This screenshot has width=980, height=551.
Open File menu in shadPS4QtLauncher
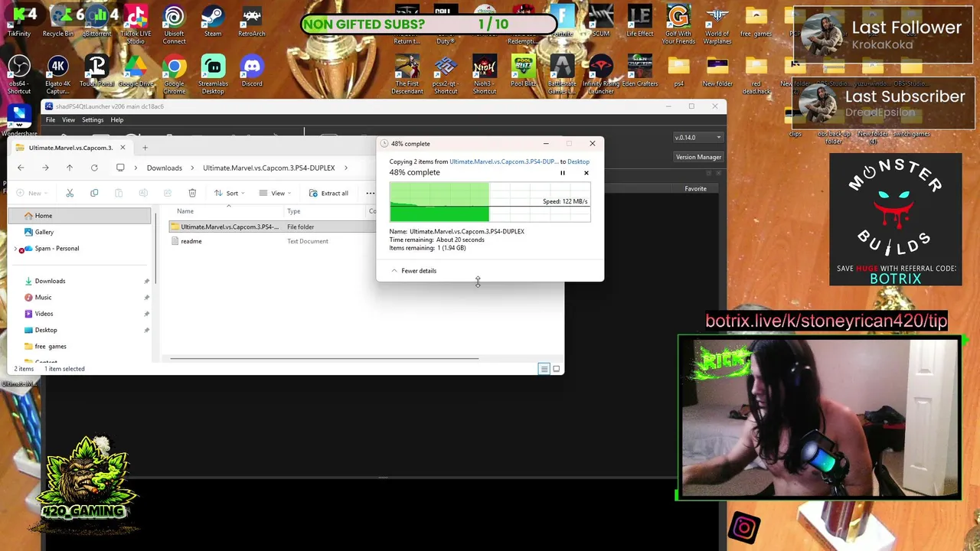pyautogui.click(x=51, y=120)
